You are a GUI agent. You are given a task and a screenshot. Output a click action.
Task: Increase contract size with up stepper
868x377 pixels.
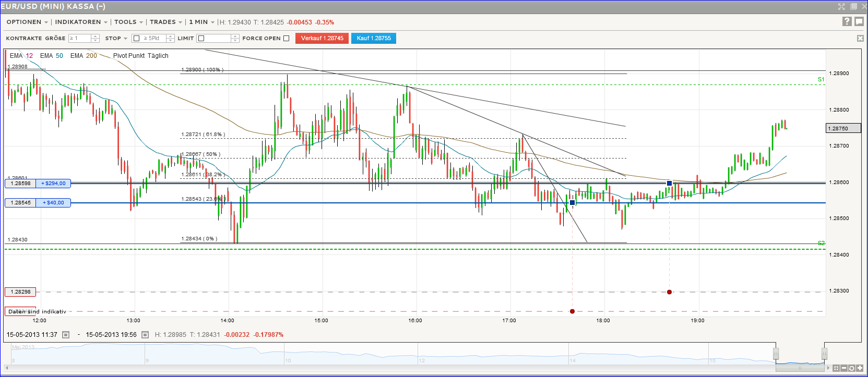[95, 37]
